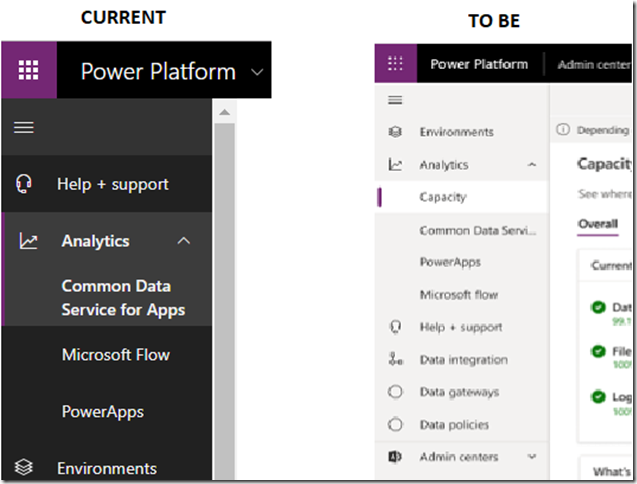This screenshot has height=484, width=637.
Task: Toggle hamburger menu in TO BE light sidebar
Action: point(395,100)
